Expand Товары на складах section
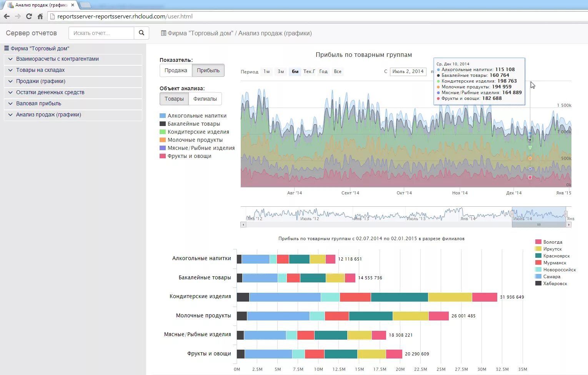Image resolution: width=588 pixels, height=375 pixels. tap(73, 70)
